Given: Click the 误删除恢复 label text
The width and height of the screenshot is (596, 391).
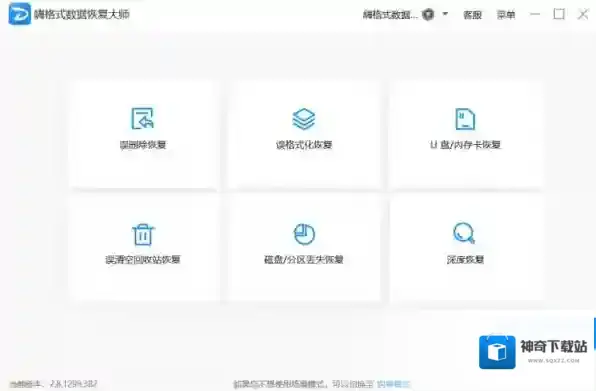Looking at the screenshot, I should pos(143,145).
